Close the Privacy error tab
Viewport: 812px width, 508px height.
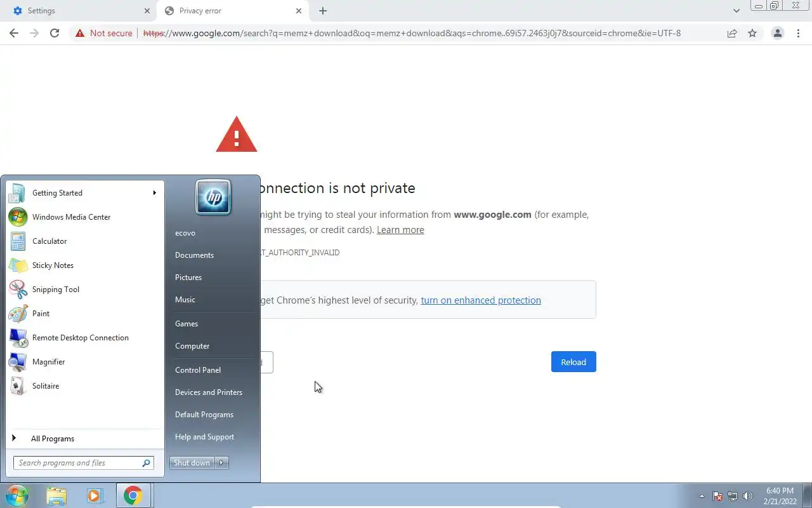(x=299, y=11)
